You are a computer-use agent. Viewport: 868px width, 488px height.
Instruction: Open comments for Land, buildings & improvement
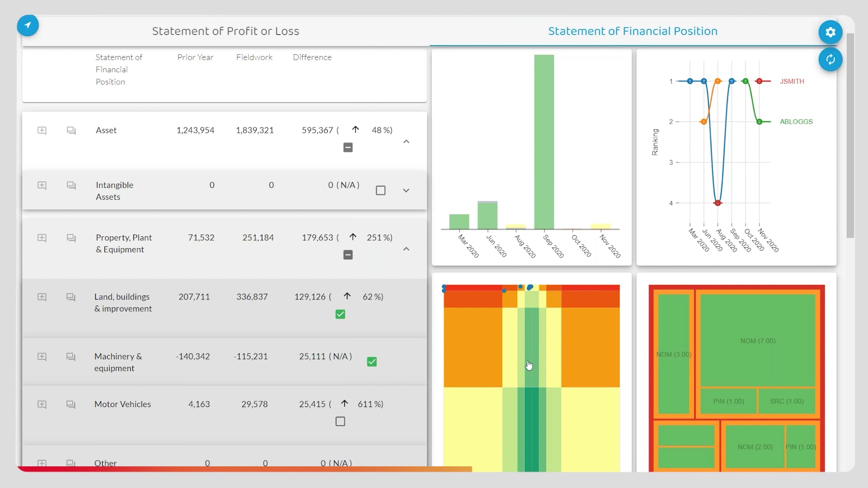click(71, 297)
